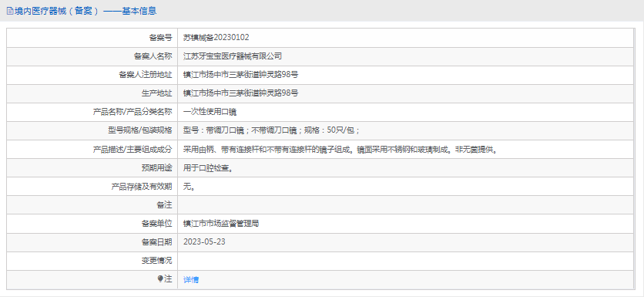Select the date 2023-05-23
Image resolution: width=644 pixels, height=297 pixels.
[x=204, y=242]
